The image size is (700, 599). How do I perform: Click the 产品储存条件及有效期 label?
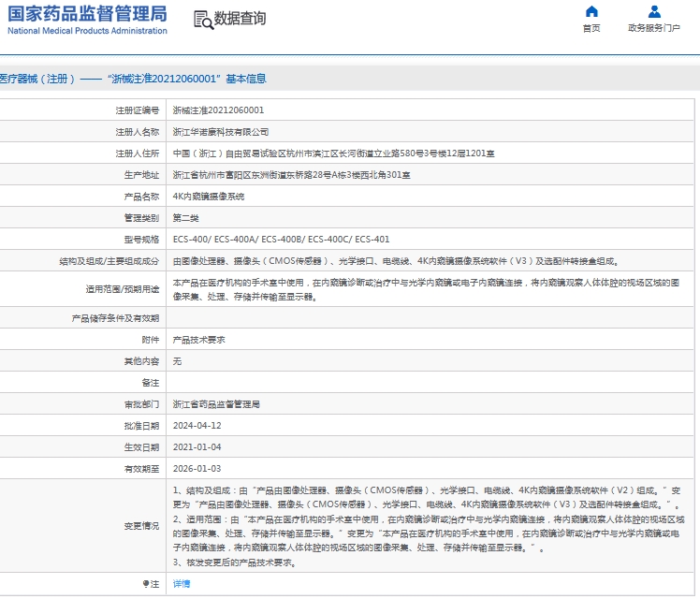pos(115,318)
